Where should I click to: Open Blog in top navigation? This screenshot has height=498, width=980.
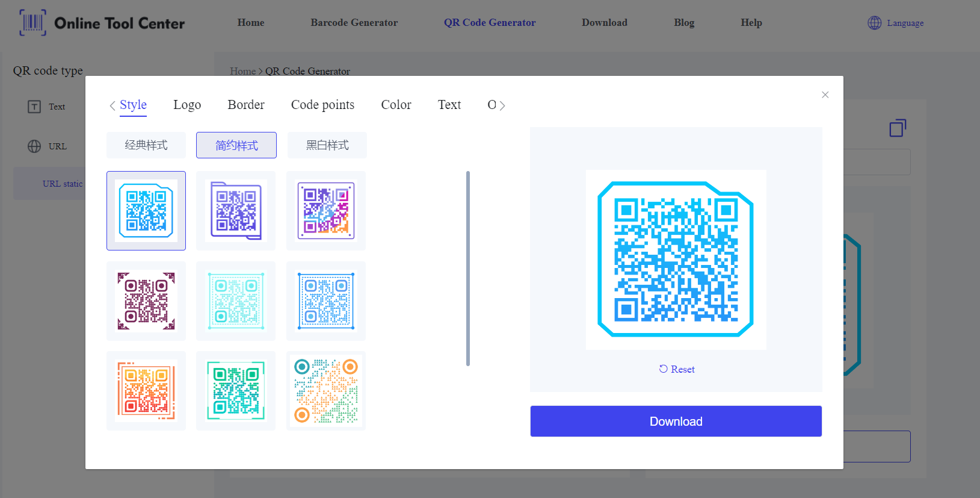(684, 23)
